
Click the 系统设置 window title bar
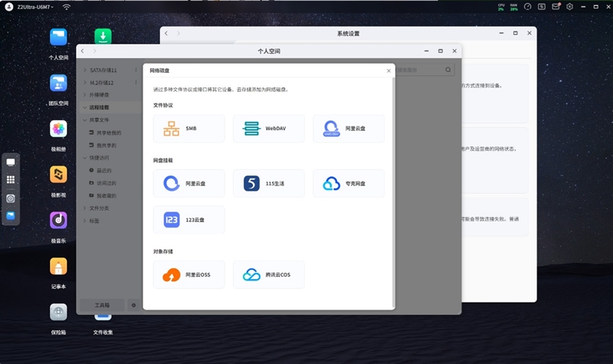pos(348,33)
